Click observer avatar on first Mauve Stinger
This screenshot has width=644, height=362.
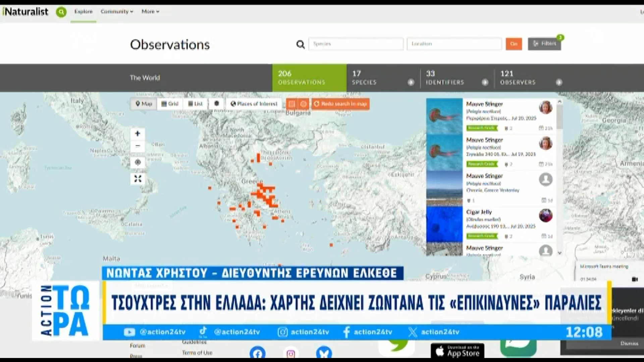546,107
